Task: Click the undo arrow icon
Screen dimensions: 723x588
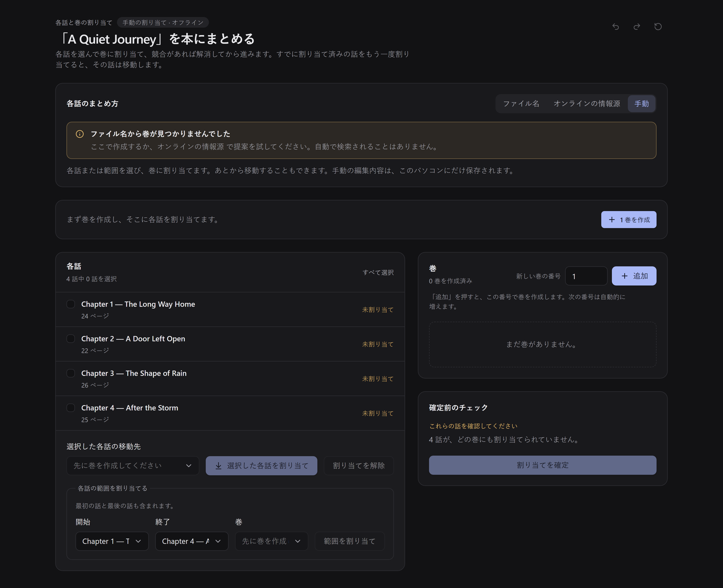Action: [x=615, y=26]
